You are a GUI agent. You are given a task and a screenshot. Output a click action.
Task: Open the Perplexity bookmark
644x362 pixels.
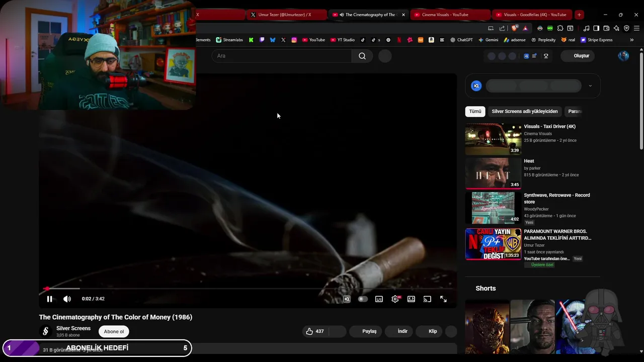[x=543, y=40]
